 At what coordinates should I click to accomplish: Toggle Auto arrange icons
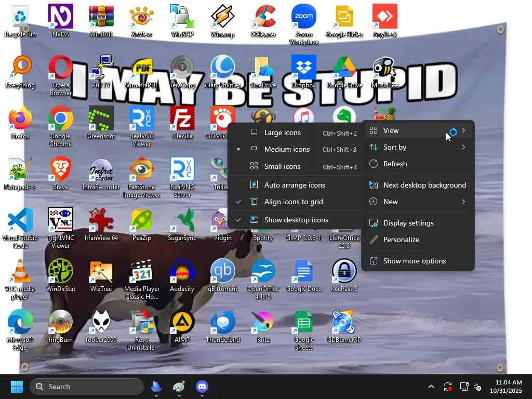(296, 185)
